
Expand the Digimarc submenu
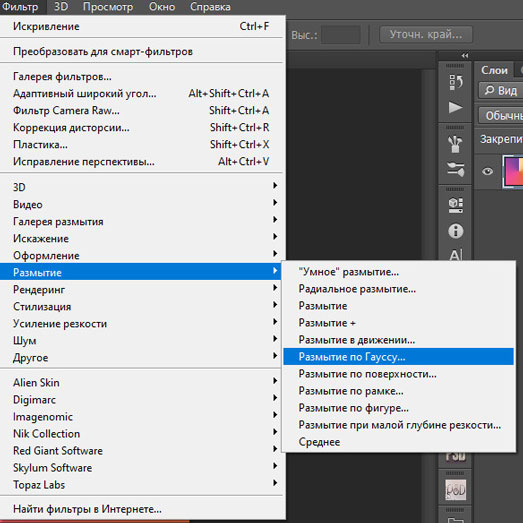pyautogui.click(x=141, y=399)
